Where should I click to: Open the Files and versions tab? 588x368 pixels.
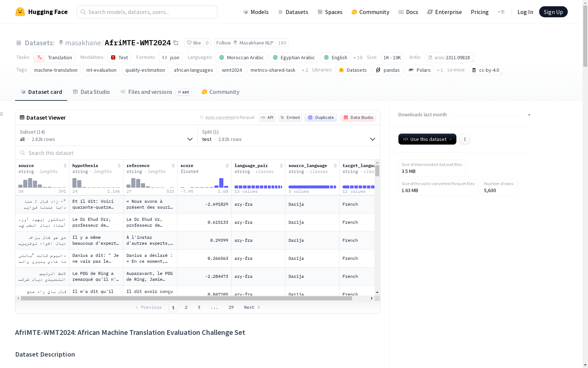coord(155,92)
